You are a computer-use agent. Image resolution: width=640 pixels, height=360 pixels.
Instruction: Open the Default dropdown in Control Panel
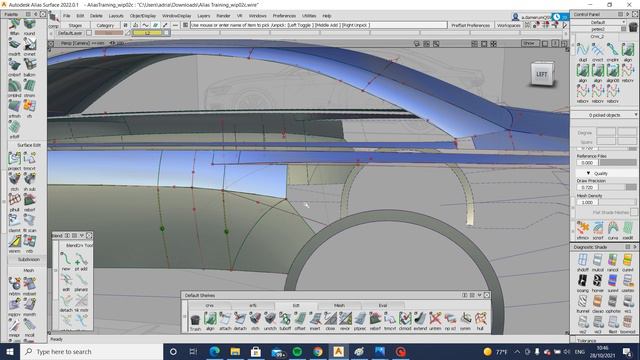point(598,22)
